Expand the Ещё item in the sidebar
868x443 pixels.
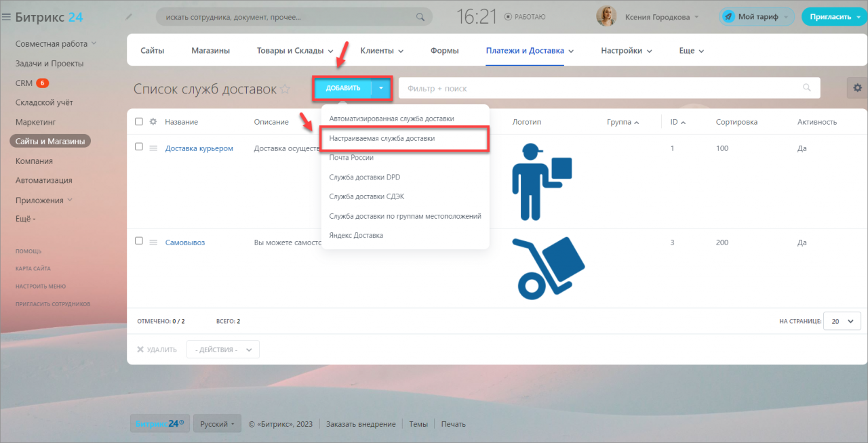pyautogui.click(x=26, y=219)
